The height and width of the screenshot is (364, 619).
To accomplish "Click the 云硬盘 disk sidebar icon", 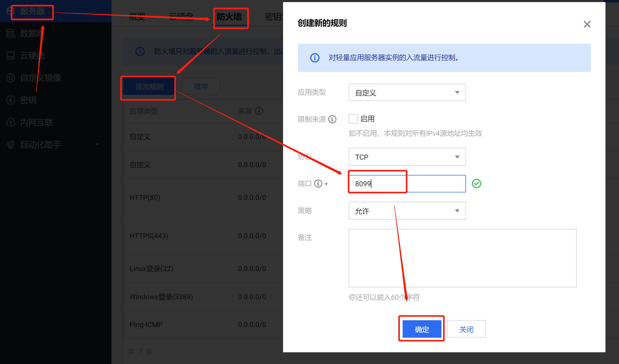I will tap(10, 55).
